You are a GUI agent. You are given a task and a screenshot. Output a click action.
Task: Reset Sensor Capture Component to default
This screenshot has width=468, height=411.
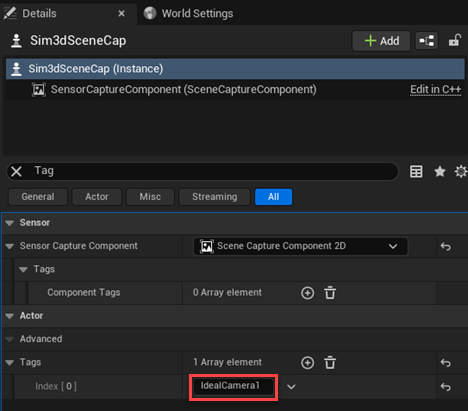[x=446, y=247]
